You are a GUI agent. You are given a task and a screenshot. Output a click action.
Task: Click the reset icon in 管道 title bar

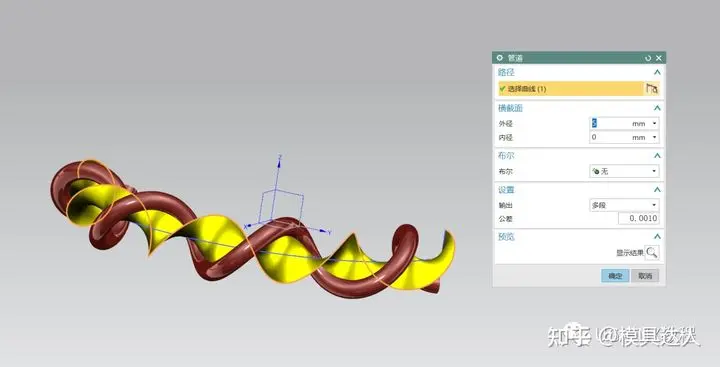click(648, 58)
